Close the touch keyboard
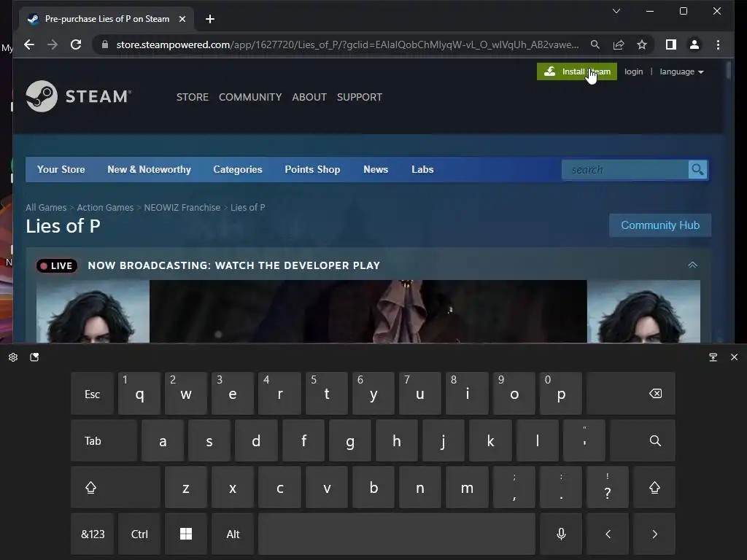Viewport: 747px width, 560px height. pyautogui.click(x=734, y=357)
